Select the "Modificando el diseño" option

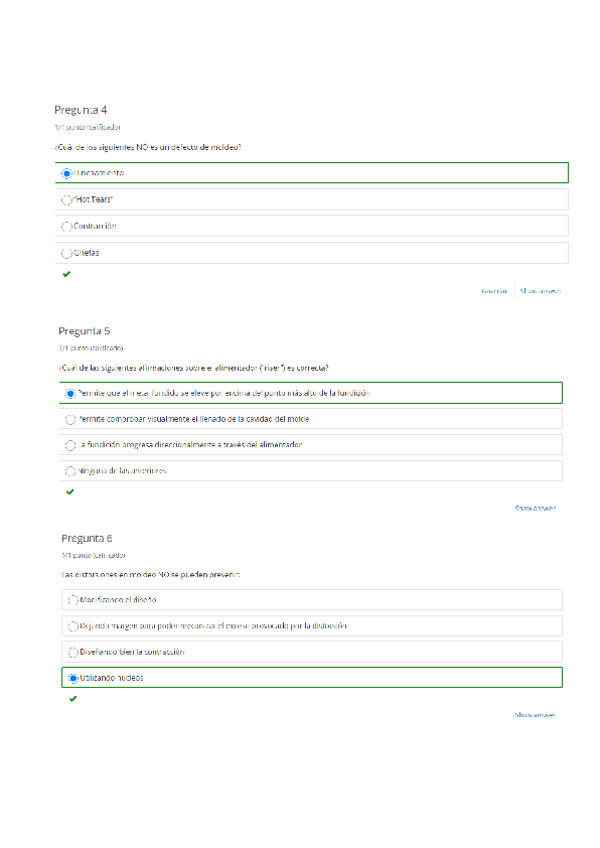pos(73,600)
